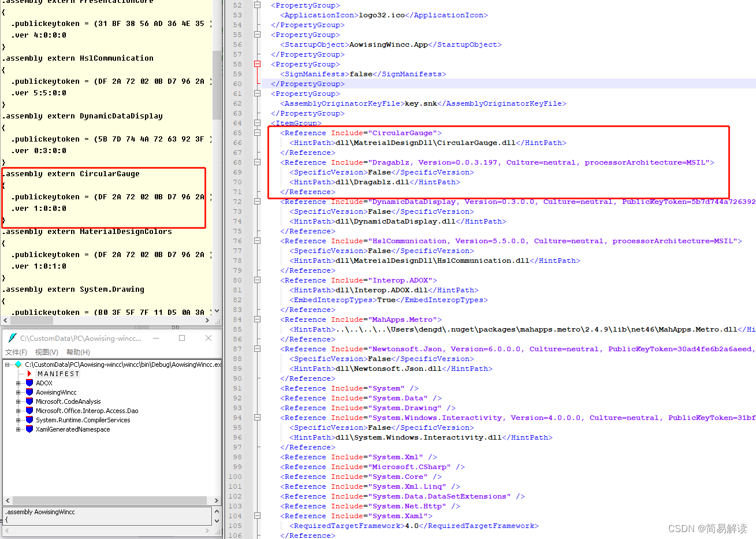Click the shield icon beside System.Runtime.CompilerServices
The image size is (756, 539).
coord(29,420)
